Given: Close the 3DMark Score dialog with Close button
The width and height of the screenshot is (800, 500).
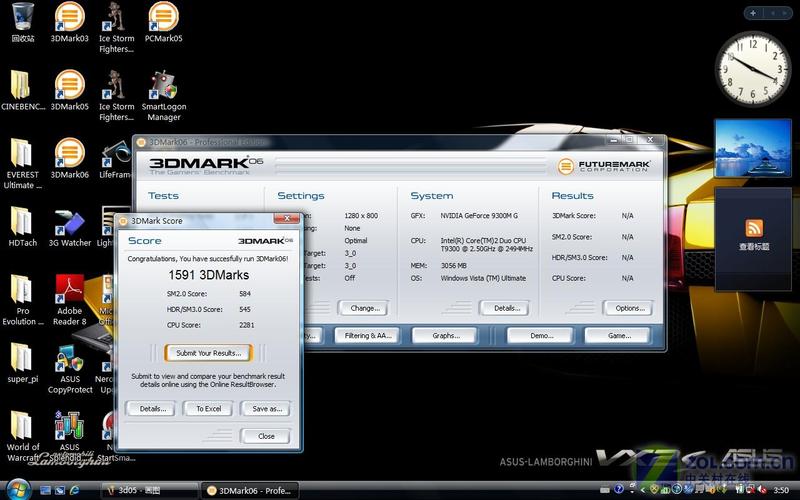Looking at the screenshot, I should tap(266, 436).
